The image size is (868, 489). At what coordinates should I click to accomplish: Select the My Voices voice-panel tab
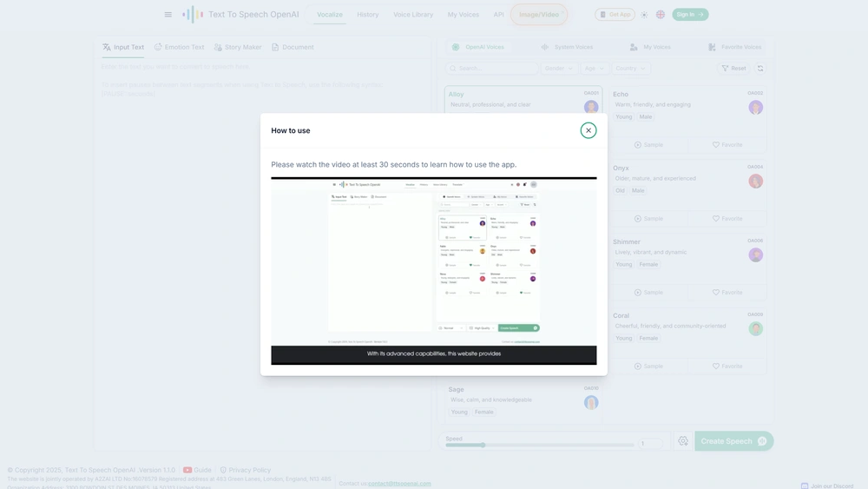click(x=650, y=47)
